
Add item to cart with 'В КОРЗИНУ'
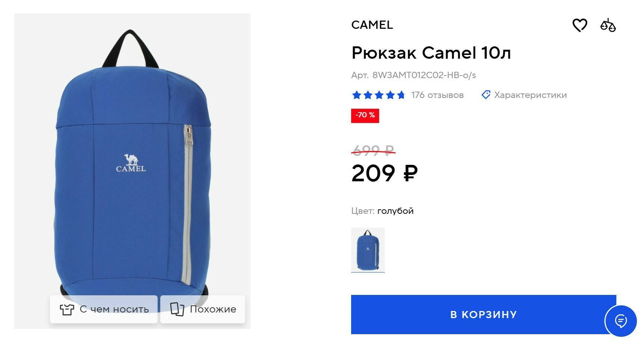pyautogui.click(x=483, y=314)
